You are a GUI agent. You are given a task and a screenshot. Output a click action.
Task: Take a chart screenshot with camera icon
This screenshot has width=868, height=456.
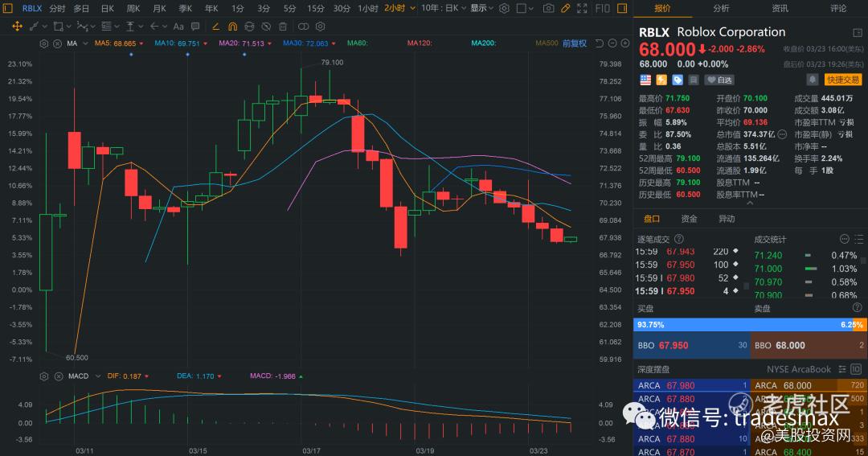548,8
